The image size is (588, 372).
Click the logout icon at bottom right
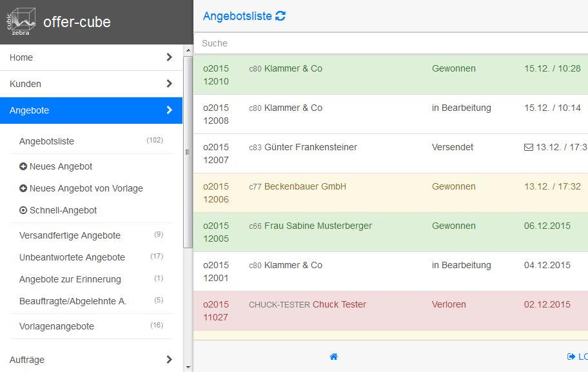coord(571,357)
